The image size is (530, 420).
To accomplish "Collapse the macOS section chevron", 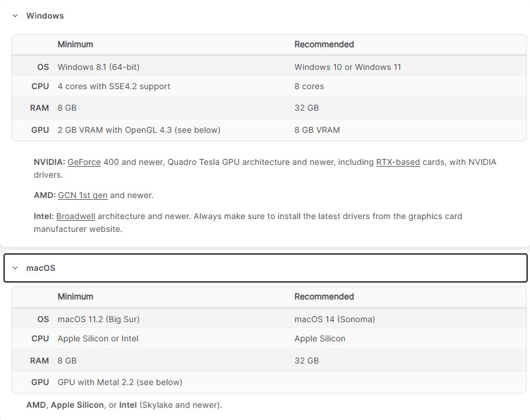I will tap(15, 268).
